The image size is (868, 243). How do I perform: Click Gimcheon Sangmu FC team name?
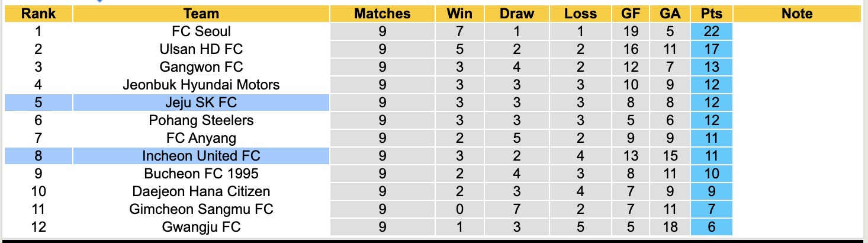[x=201, y=209]
